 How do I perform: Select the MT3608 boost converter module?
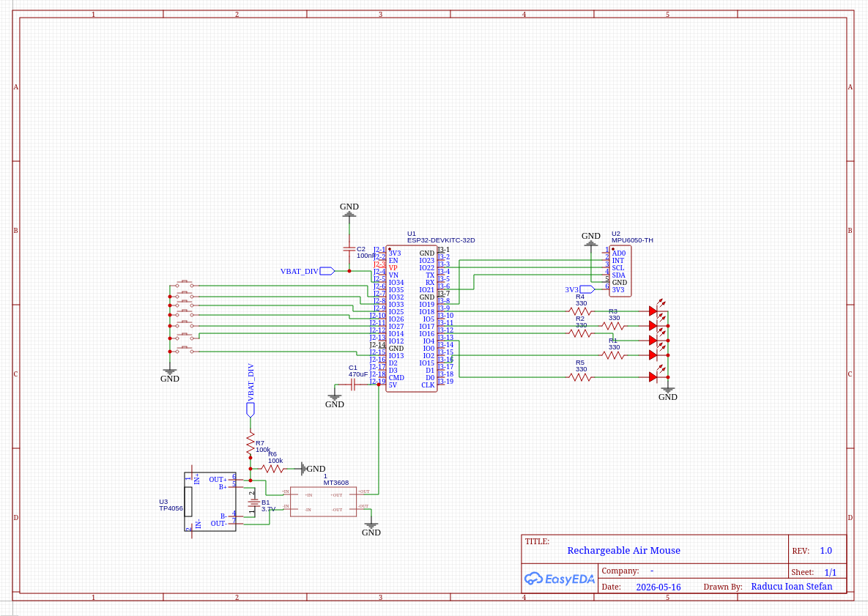tap(323, 502)
